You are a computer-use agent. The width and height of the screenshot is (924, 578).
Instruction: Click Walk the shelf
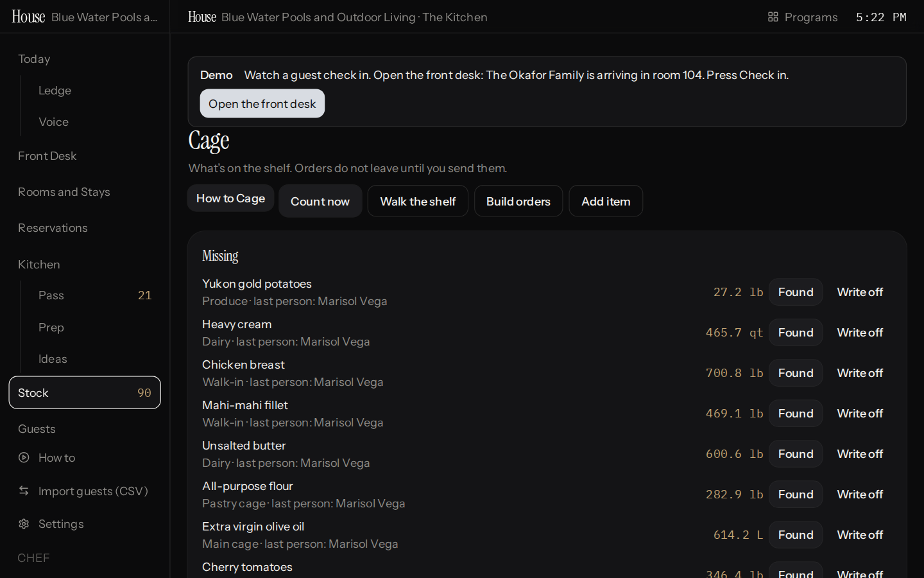click(418, 201)
